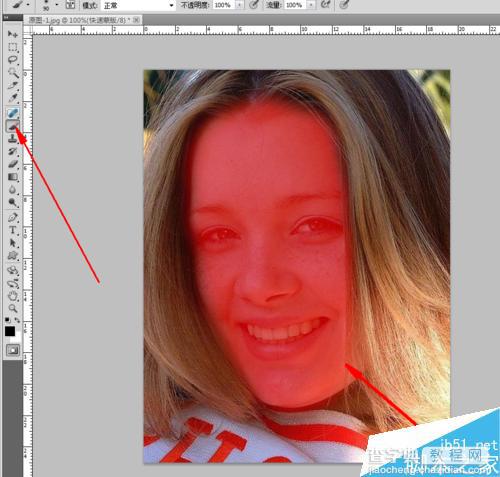Toggle Quick Mask mode button
500x477 pixels.
(13, 350)
